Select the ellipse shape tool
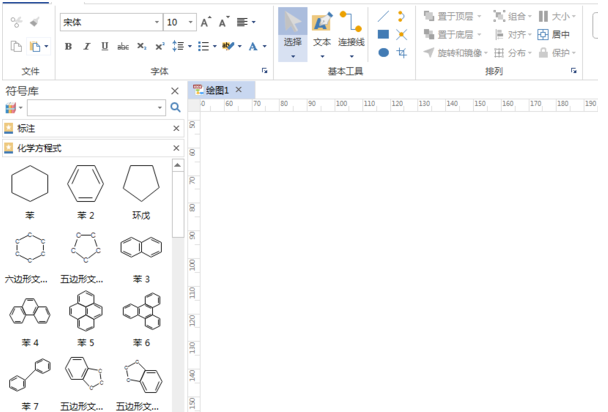This screenshot has width=608, height=412. click(x=383, y=52)
